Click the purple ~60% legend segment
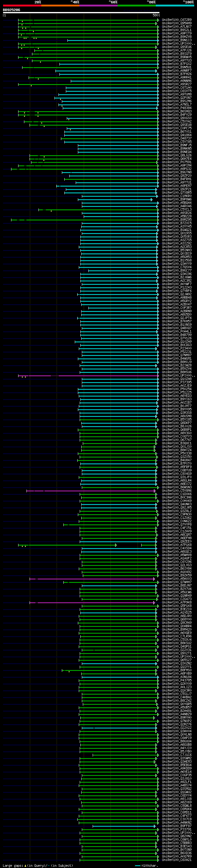 pos(98,6)
